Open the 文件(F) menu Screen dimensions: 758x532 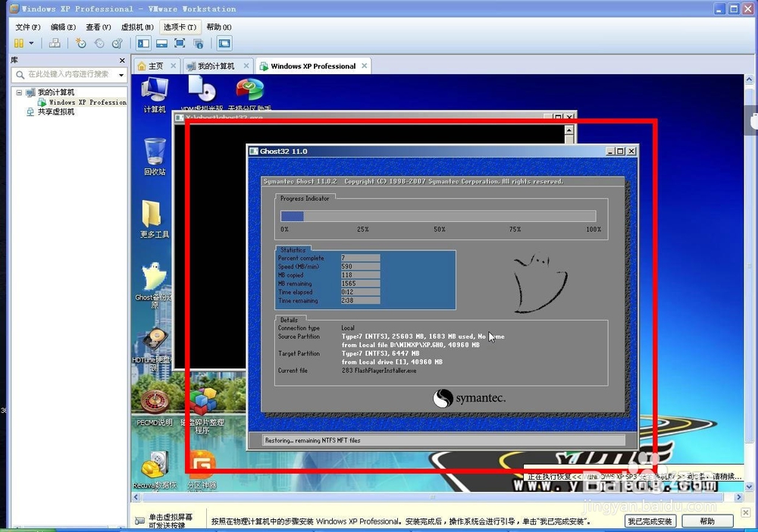[27, 27]
